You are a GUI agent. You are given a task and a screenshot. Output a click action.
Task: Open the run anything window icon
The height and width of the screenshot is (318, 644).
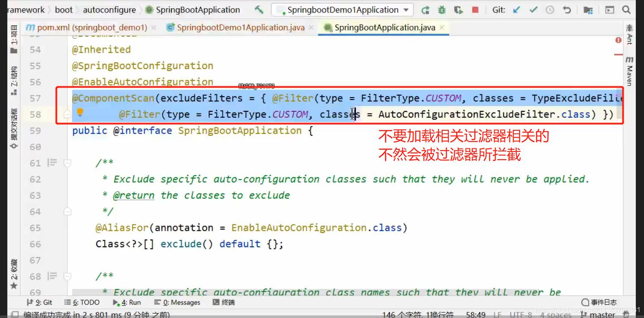click(x=609, y=10)
